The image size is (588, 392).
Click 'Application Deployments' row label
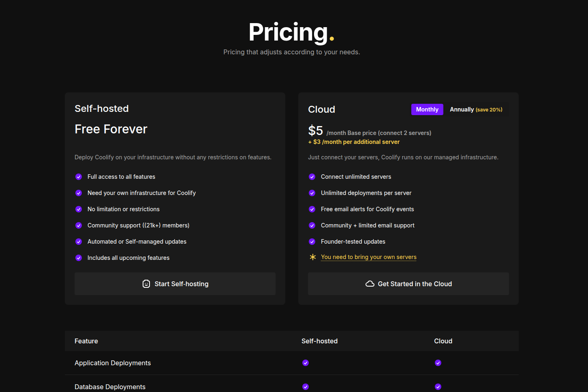[x=113, y=363]
